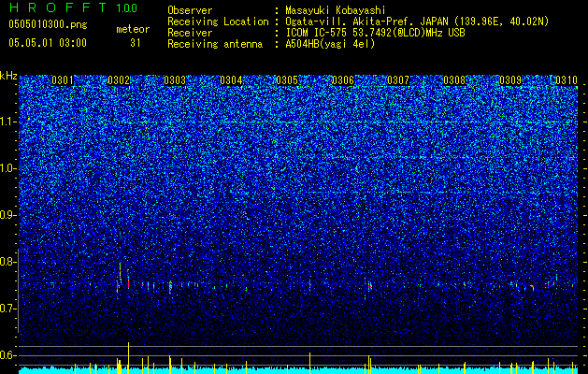Viewport: 588px width, 374px height.
Task: Click the 0.9 frequency axis label
Action: point(8,215)
